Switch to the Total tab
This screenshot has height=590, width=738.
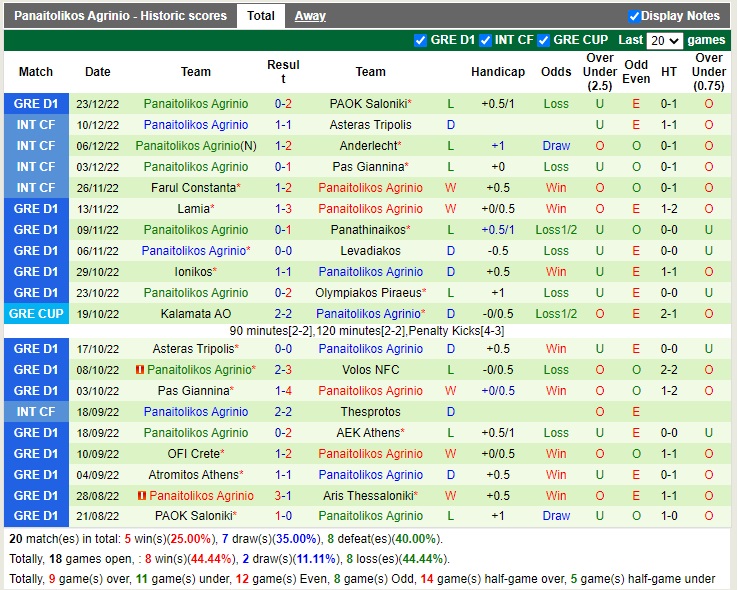[261, 16]
